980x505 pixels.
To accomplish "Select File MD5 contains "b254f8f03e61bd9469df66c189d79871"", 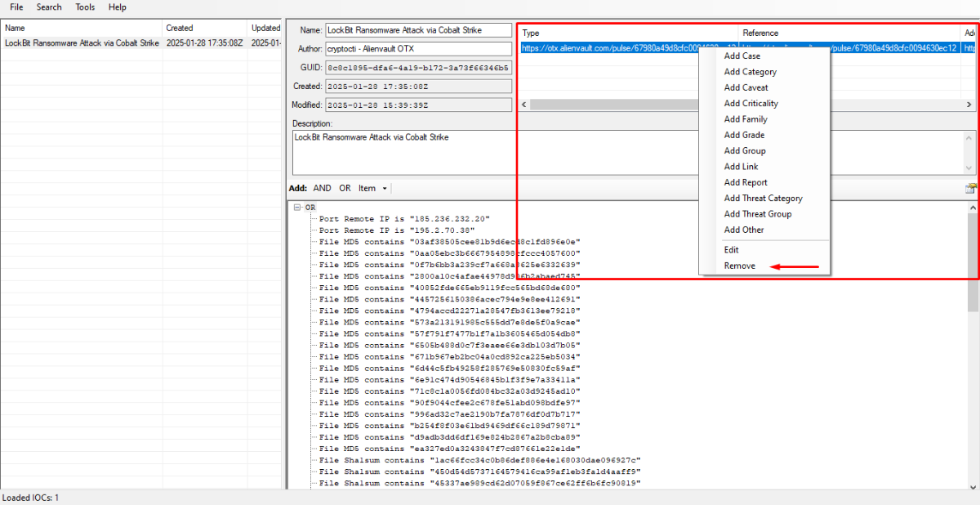I will [450, 426].
